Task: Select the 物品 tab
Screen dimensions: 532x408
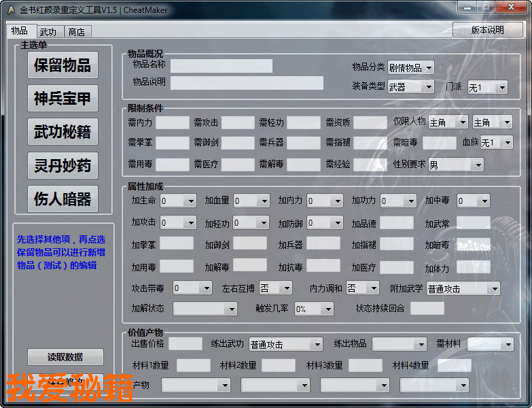Action: [20, 31]
